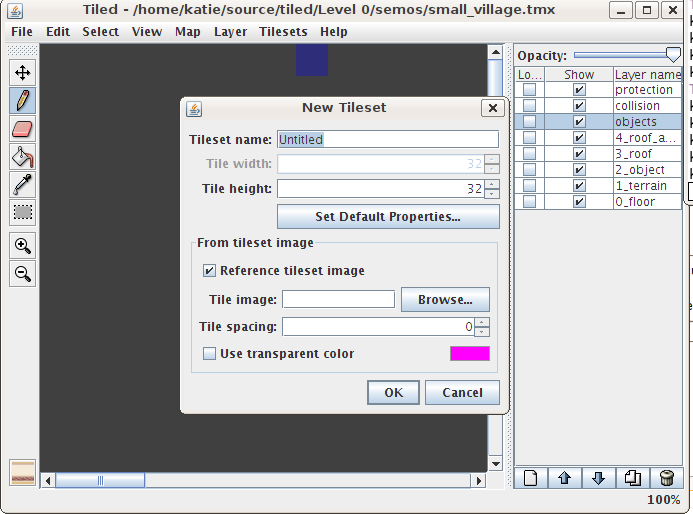Click the horizontal scrollbar thumb
This screenshot has width=693, height=514.
click(x=100, y=480)
